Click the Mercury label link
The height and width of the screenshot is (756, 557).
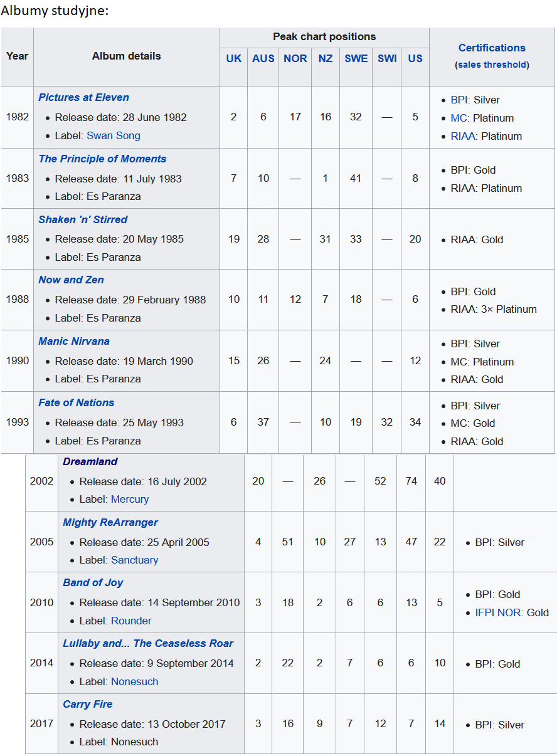point(130,499)
